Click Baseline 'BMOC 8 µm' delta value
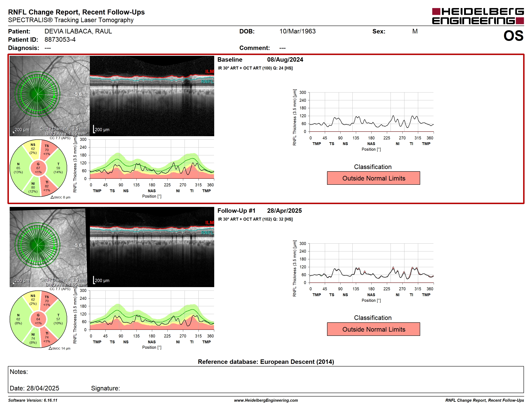Image resolution: width=532 pixels, height=411 pixels. [x=60, y=197]
